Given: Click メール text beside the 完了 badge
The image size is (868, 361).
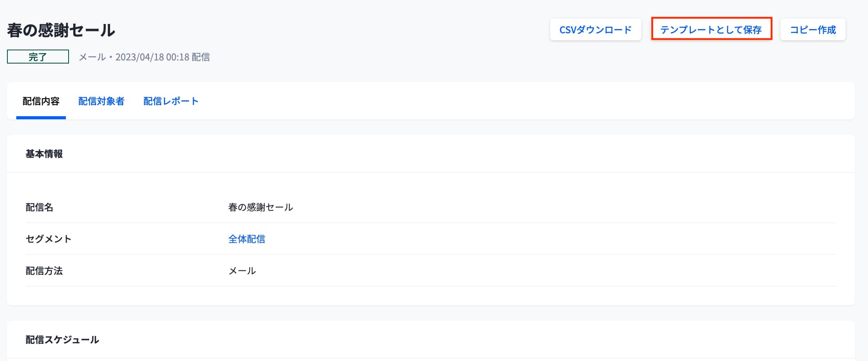Looking at the screenshot, I should click(92, 57).
